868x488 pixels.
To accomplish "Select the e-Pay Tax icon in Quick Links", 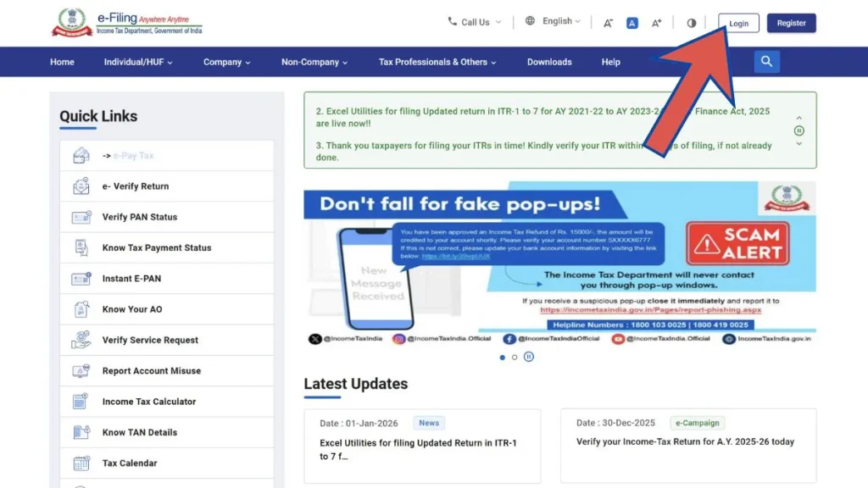I will pyautogui.click(x=80, y=155).
